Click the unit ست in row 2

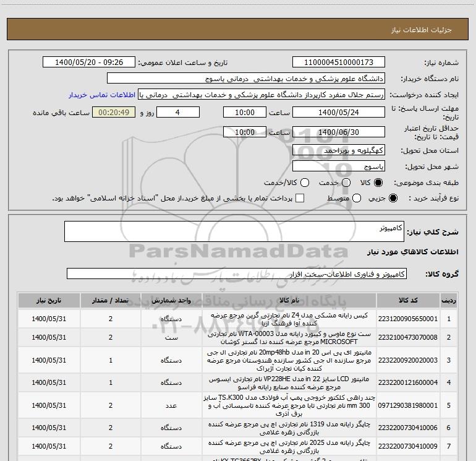(171, 337)
